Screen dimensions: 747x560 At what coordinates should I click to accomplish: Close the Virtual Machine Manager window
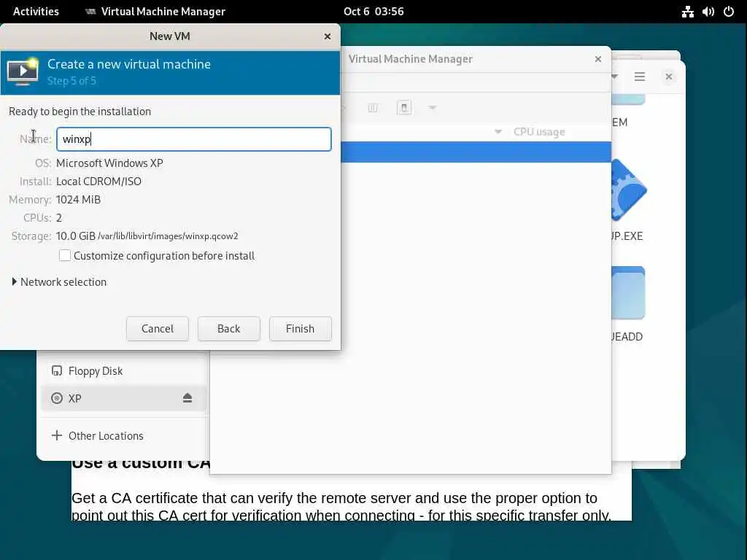click(x=598, y=59)
